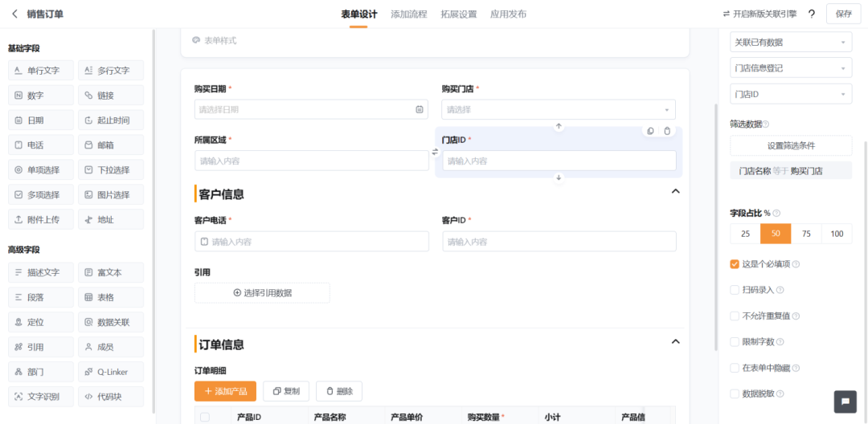
Task: Add a 图片选择 field
Action: [x=111, y=194]
